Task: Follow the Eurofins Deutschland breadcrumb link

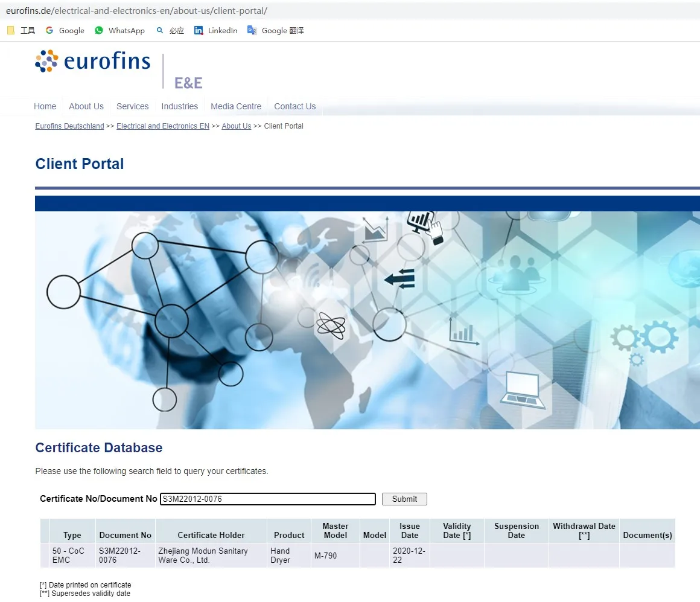Action: (69, 126)
